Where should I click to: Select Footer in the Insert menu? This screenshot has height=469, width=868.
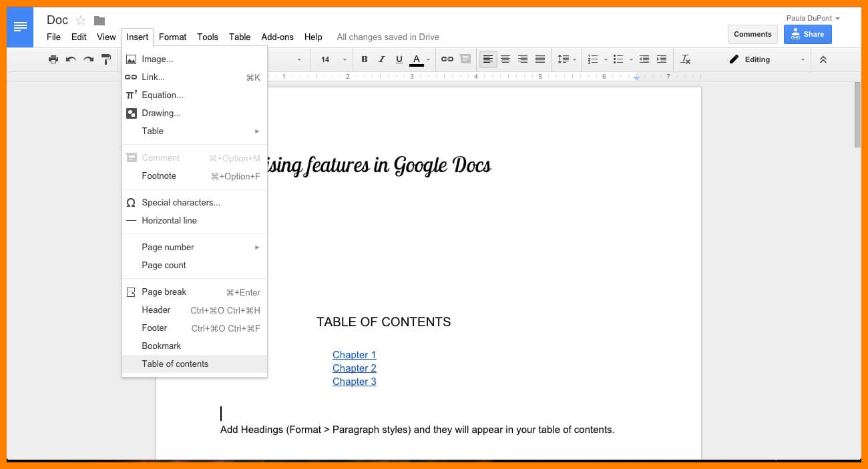pyautogui.click(x=194, y=328)
